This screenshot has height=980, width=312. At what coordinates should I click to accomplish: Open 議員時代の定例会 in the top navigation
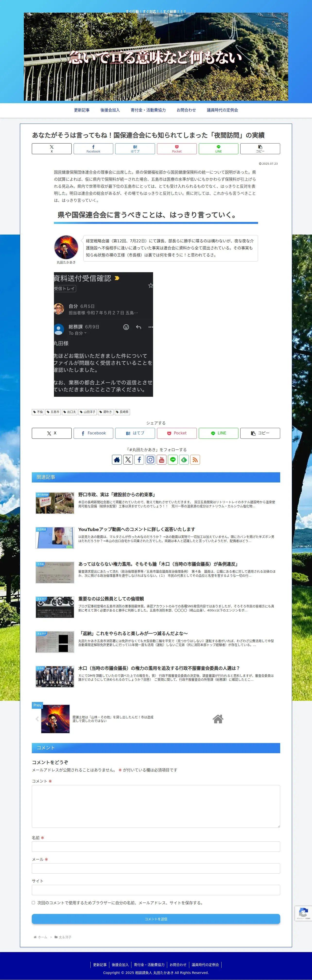click(222, 110)
